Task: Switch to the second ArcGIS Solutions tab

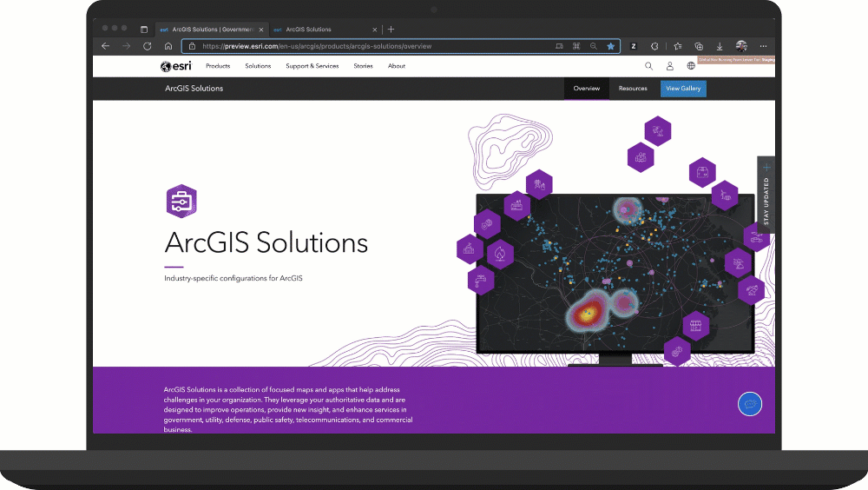Action: pos(325,30)
